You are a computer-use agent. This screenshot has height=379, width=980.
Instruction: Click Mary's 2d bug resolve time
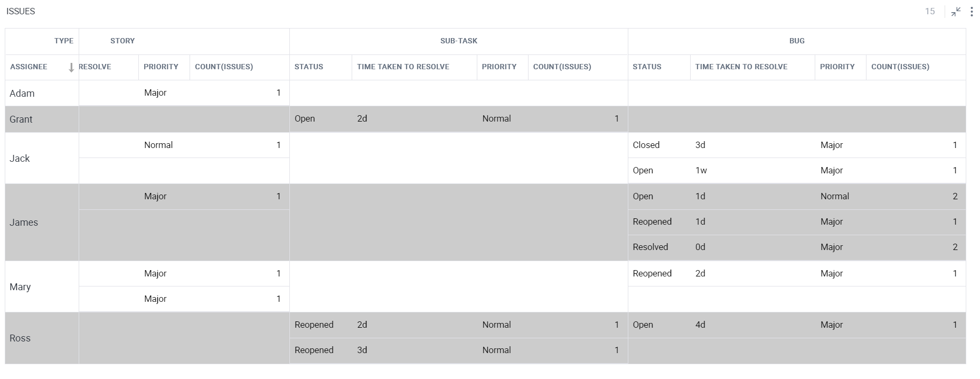(700, 273)
